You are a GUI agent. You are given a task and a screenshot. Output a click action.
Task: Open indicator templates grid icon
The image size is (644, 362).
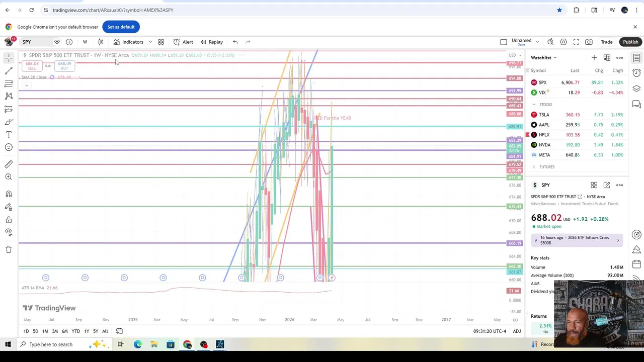(x=161, y=42)
